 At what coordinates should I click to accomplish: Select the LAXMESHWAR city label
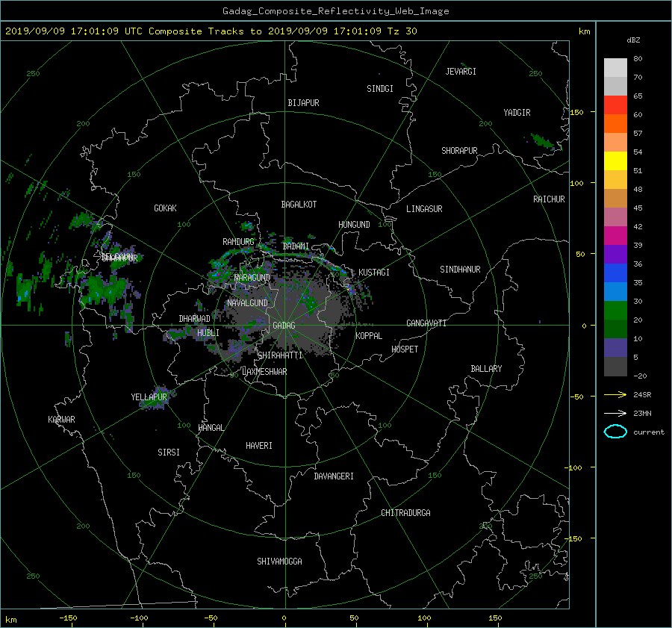[264, 372]
